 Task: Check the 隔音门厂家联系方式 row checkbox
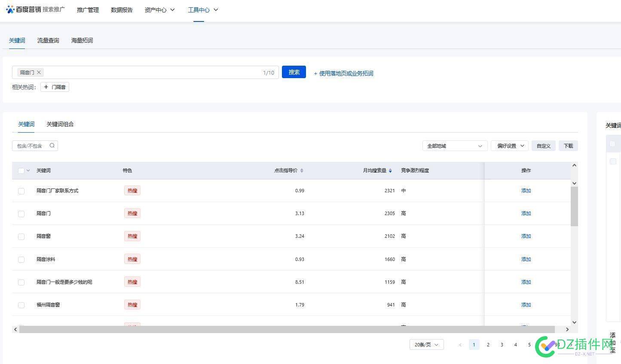(x=21, y=191)
